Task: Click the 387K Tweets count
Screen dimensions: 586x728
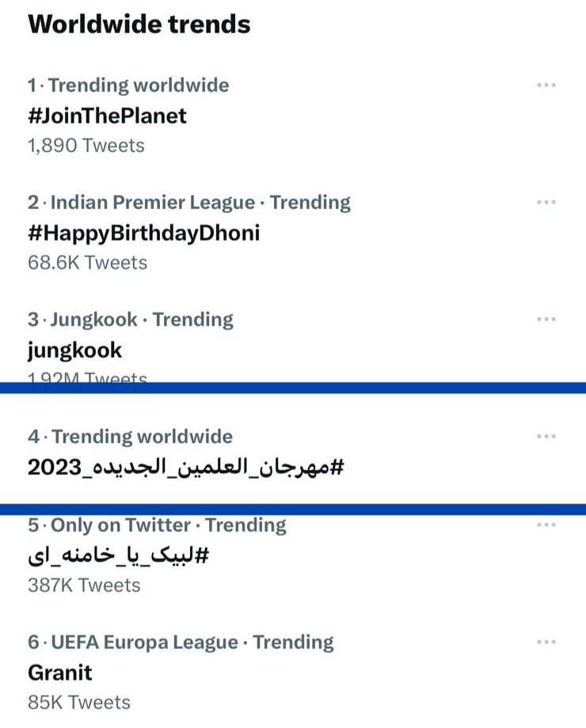Action: [x=84, y=585]
